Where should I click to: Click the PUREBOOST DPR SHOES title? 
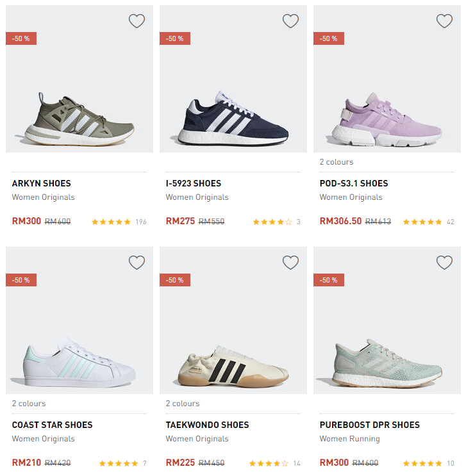370,425
